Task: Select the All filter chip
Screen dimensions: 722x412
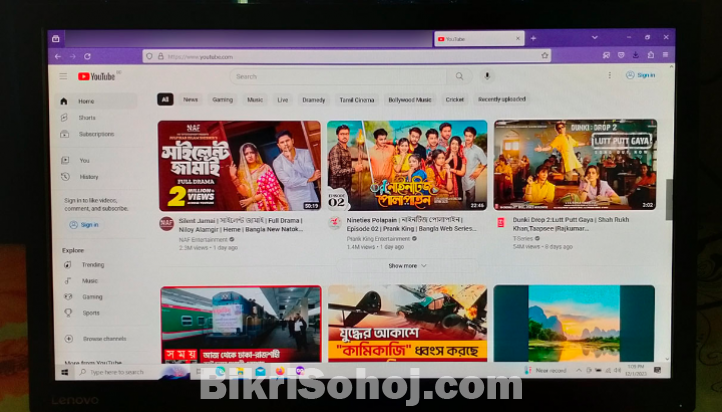Action: click(165, 99)
